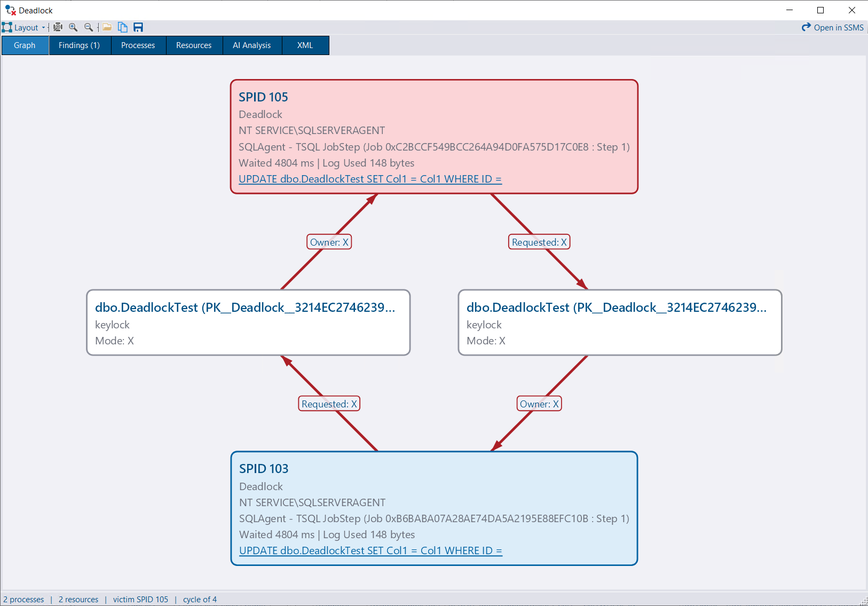Select the left dbo.DeadlockTest keylock node

[x=248, y=322]
